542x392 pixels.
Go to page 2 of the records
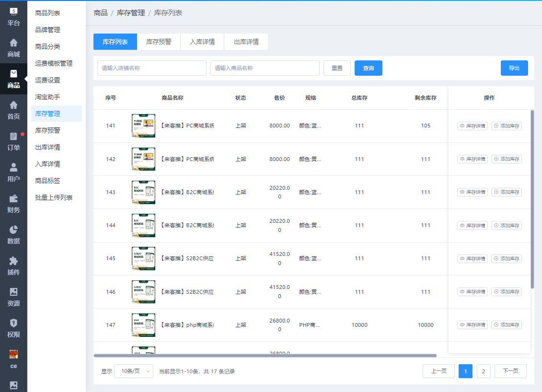484,371
